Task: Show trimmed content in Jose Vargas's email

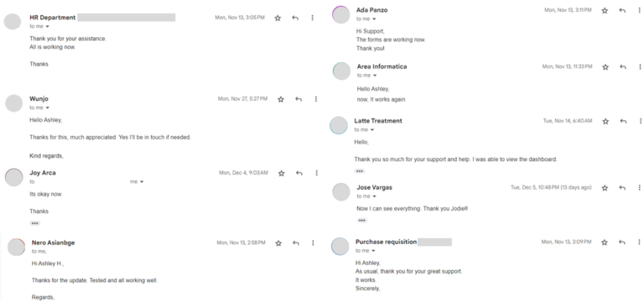Action: [361, 221]
